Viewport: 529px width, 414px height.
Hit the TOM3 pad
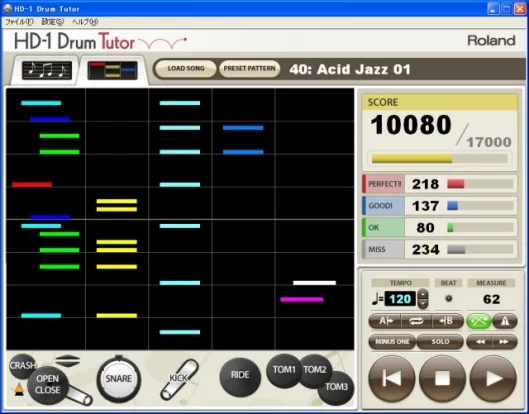[337, 387]
